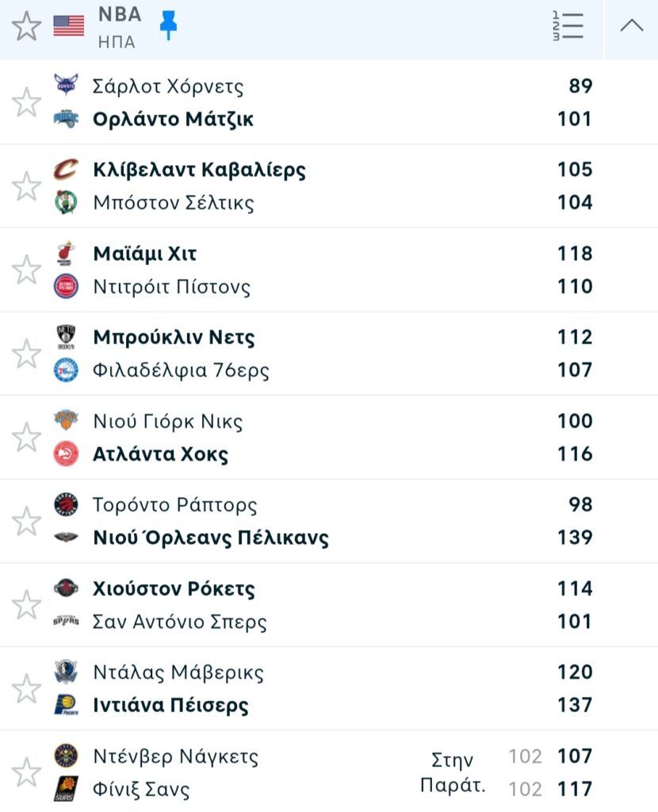Screen dimensions: 658x812
Task: Open the NBA standings table icon
Action: tap(568, 26)
